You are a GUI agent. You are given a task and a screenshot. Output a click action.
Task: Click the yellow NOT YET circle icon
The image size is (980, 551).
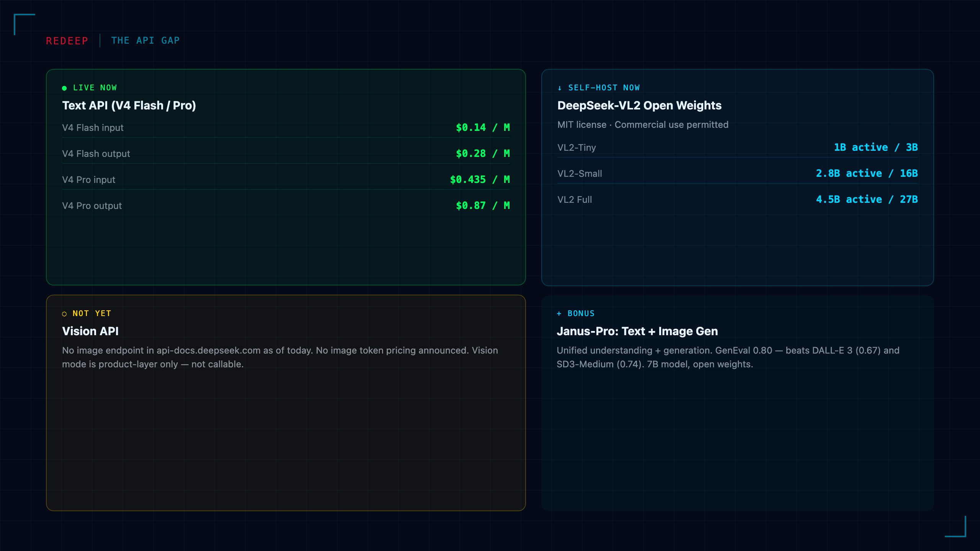tap(64, 314)
